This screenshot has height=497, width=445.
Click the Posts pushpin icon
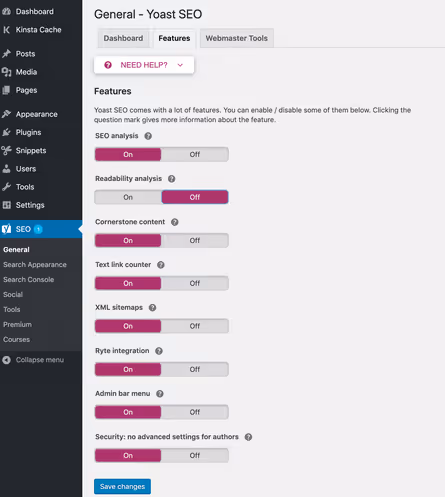(6, 54)
